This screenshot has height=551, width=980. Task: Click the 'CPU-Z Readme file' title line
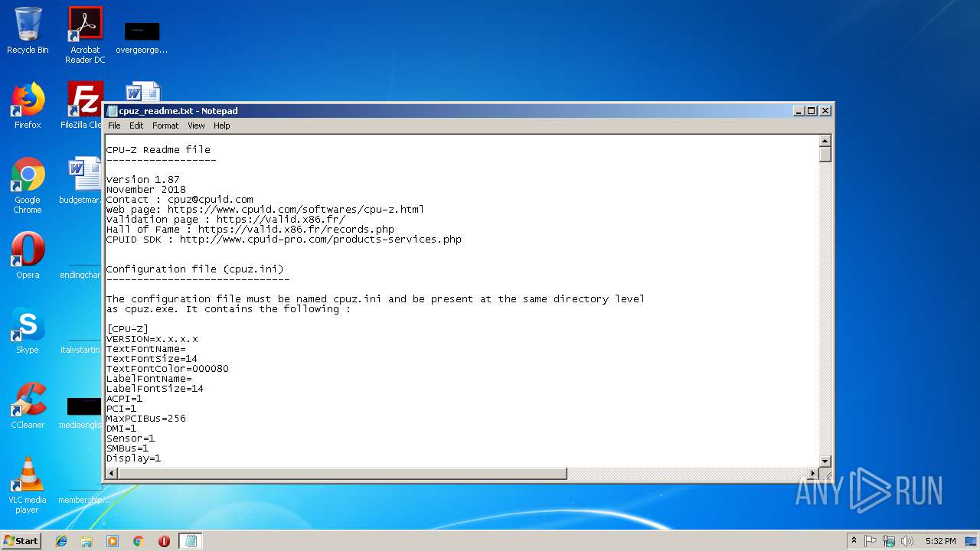158,150
